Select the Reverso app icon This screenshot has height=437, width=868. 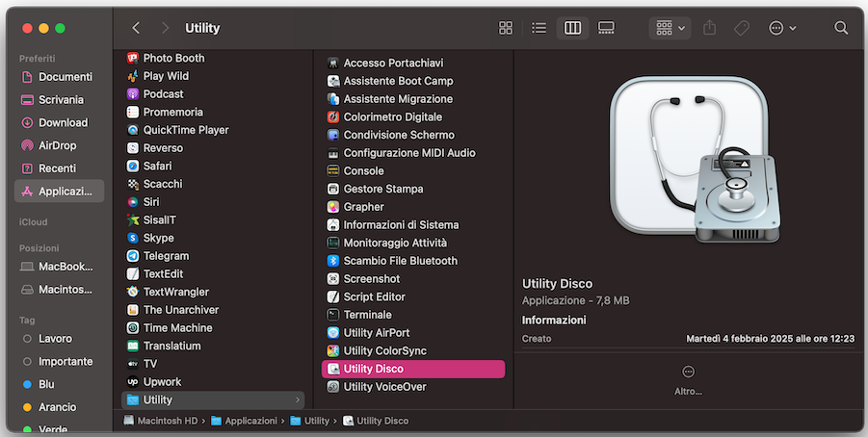tap(133, 147)
